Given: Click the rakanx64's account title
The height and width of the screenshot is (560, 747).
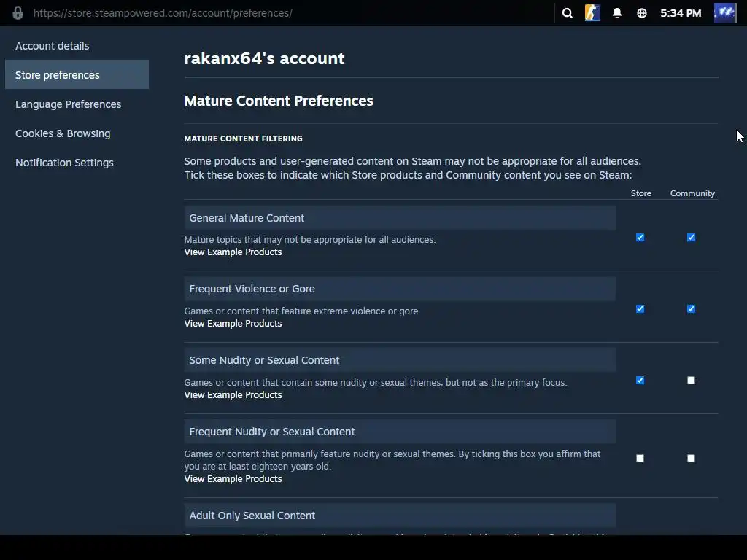Looking at the screenshot, I should [x=264, y=58].
